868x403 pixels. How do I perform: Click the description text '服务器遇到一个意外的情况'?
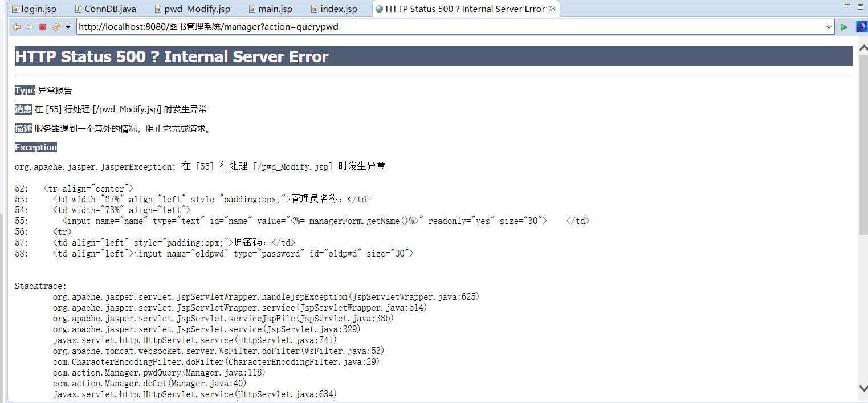[85, 128]
